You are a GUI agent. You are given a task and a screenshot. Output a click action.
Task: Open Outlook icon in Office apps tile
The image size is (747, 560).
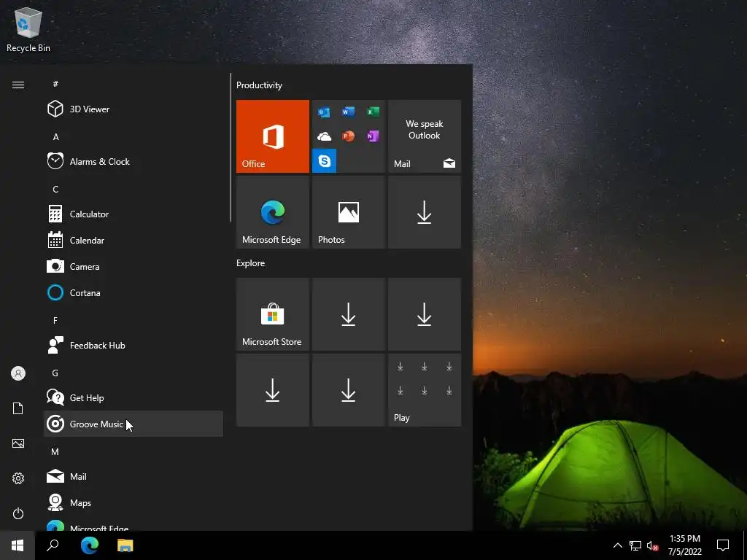tap(324, 112)
